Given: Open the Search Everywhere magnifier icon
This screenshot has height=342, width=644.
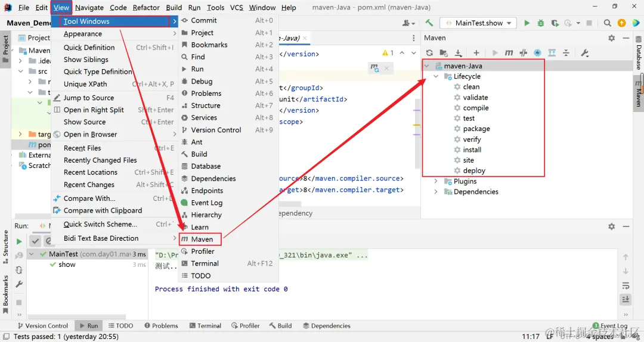Looking at the screenshot, I should tap(607, 23).
